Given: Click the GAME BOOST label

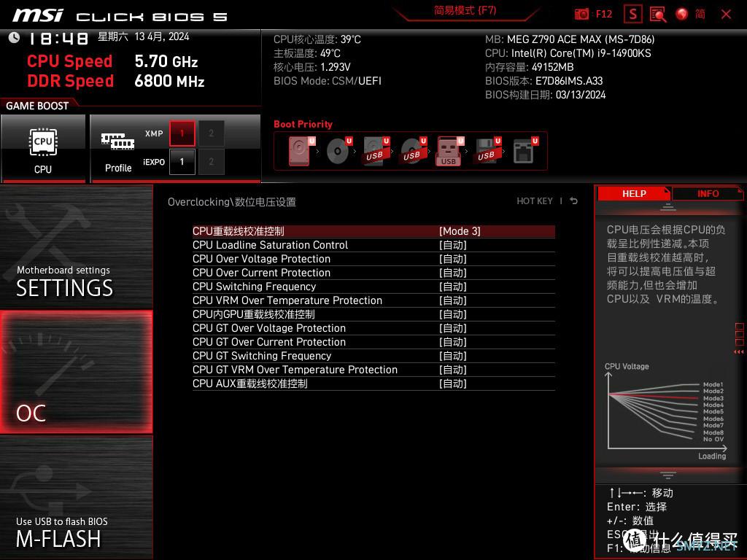Looking at the screenshot, I should (37, 106).
